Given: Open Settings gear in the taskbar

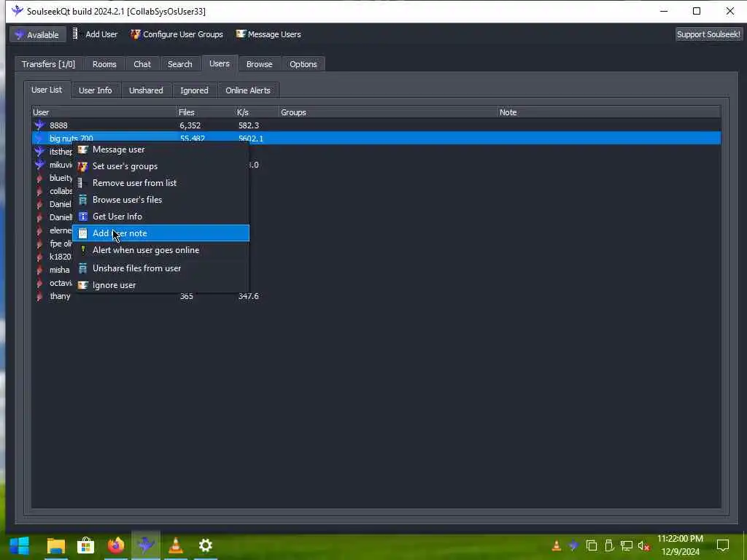Looking at the screenshot, I should coord(205,545).
